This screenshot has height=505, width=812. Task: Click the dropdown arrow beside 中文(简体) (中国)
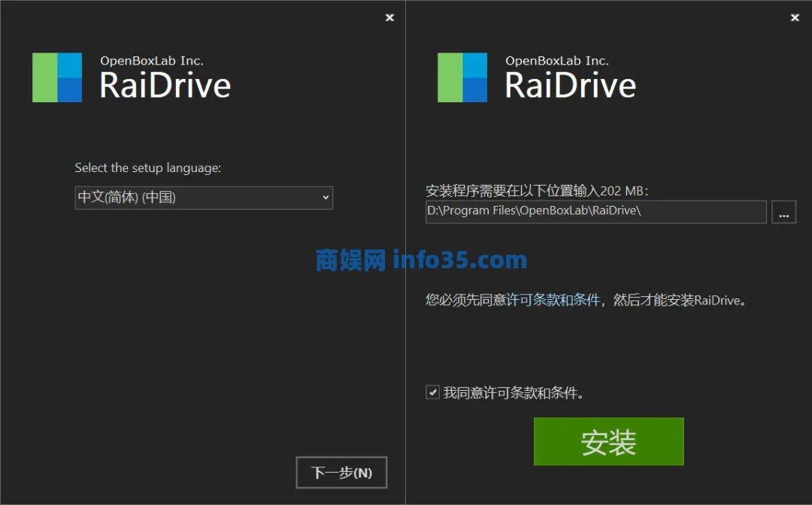326,197
